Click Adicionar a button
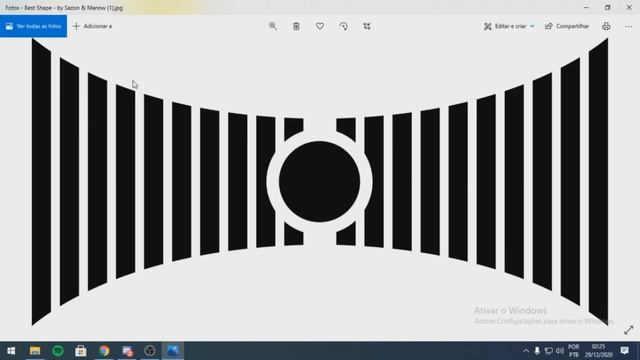This screenshot has height=360, width=640. click(x=92, y=26)
